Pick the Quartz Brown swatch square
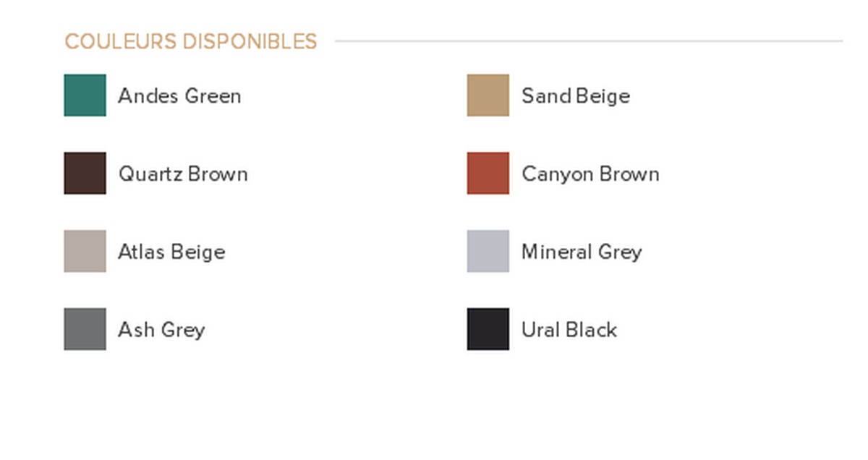 (x=85, y=173)
